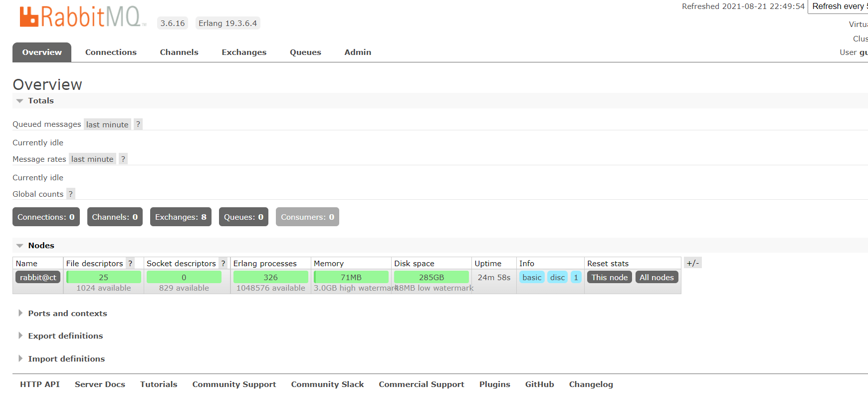Open help for Global counts
This screenshot has height=406, width=868.
tap(71, 194)
